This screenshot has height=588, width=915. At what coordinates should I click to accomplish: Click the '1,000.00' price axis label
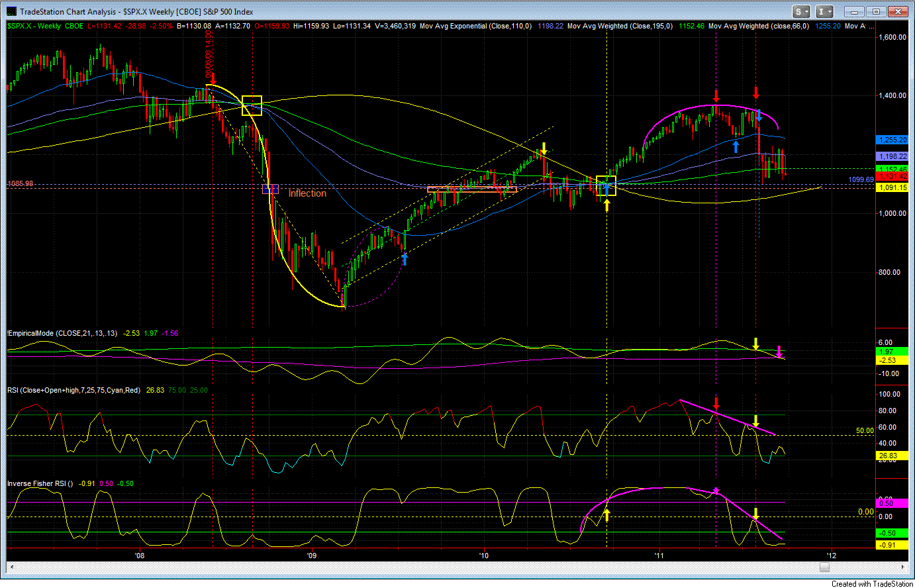pos(892,213)
